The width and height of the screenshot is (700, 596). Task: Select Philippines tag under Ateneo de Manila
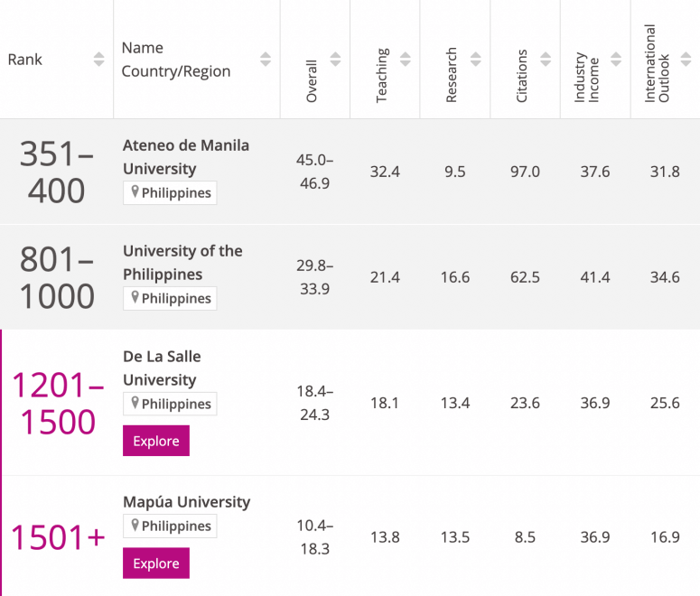coord(170,193)
